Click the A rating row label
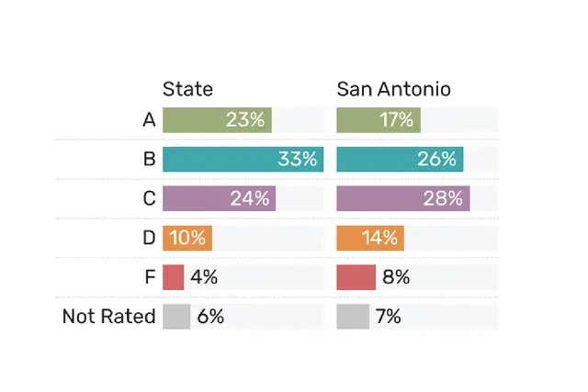This screenshot has height=392, width=588. (x=149, y=119)
